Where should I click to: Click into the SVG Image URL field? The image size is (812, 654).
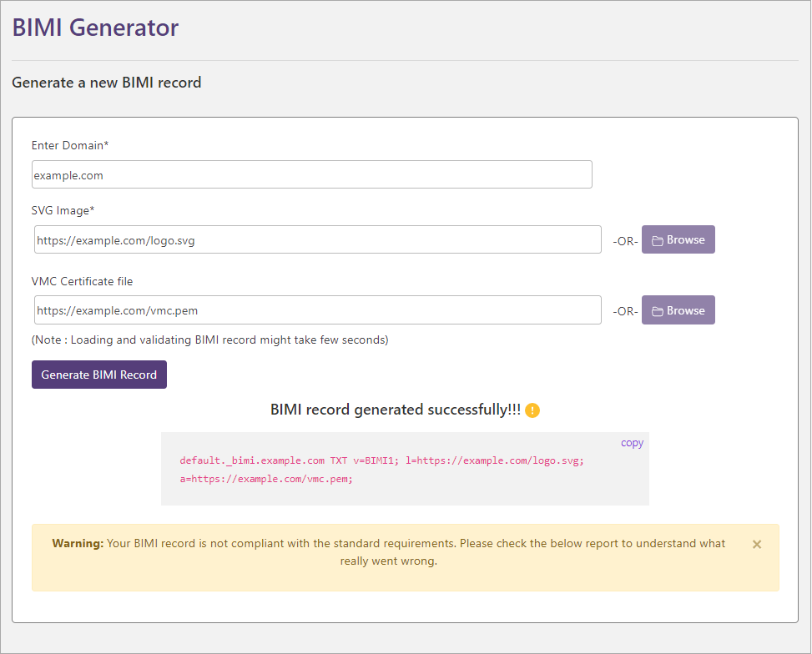(x=317, y=240)
